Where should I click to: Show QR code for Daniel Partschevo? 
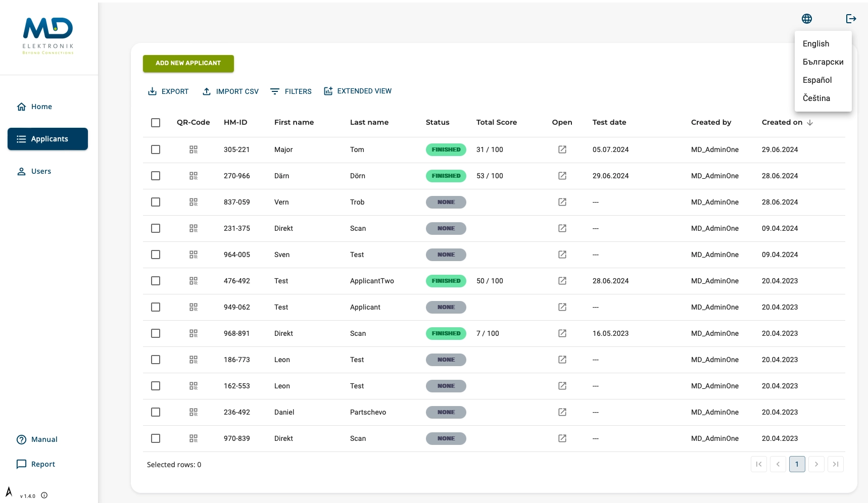[x=194, y=412]
